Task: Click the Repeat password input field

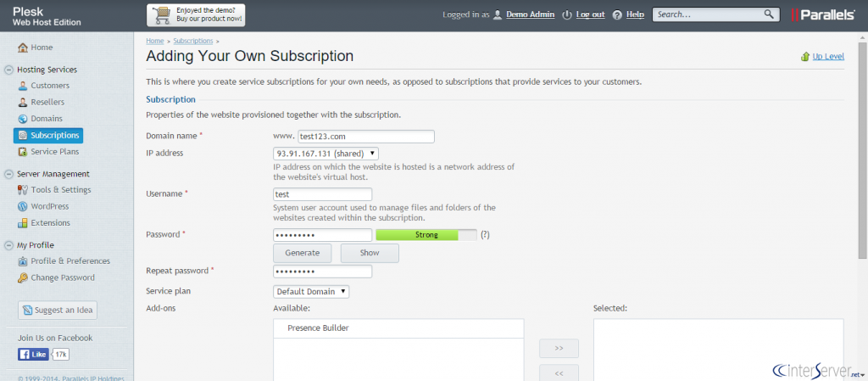Action: point(323,272)
